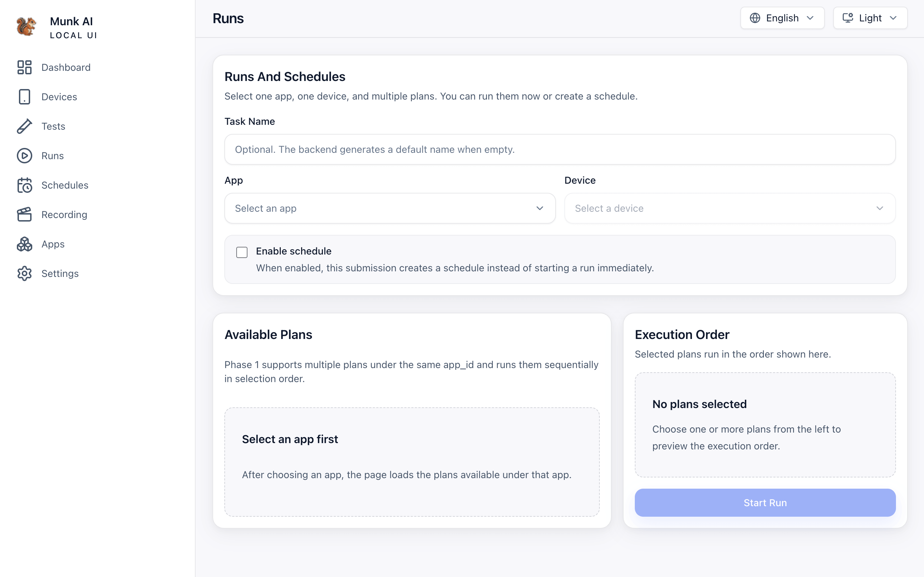Click the Runs page title
The height and width of the screenshot is (577, 924).
pyautogui.click(x=228, y=18)
